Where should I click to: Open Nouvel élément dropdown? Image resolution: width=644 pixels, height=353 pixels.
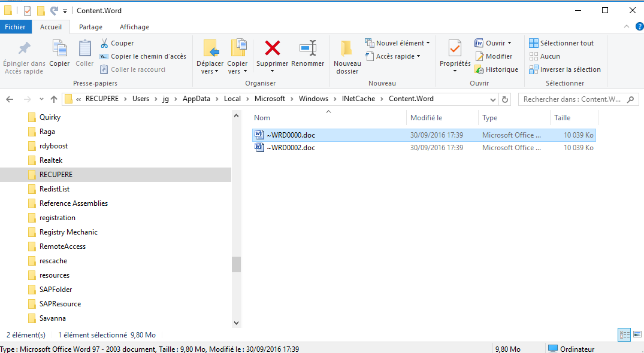[x=398, y=43]
